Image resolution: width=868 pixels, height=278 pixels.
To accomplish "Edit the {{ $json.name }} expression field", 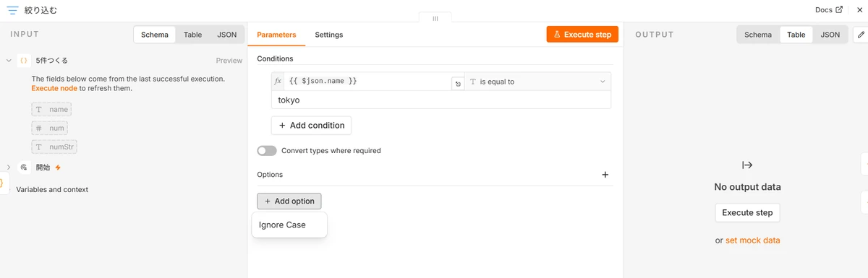I will click(367, 82).
